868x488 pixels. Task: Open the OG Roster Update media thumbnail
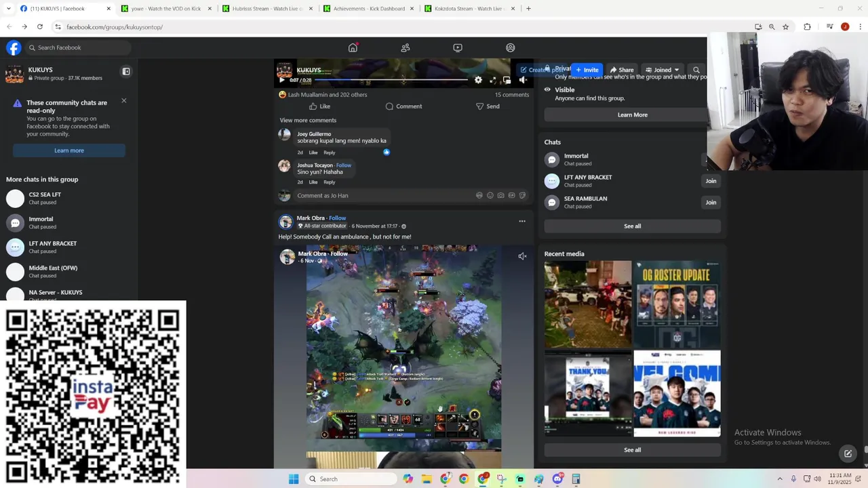coord(677,304)
